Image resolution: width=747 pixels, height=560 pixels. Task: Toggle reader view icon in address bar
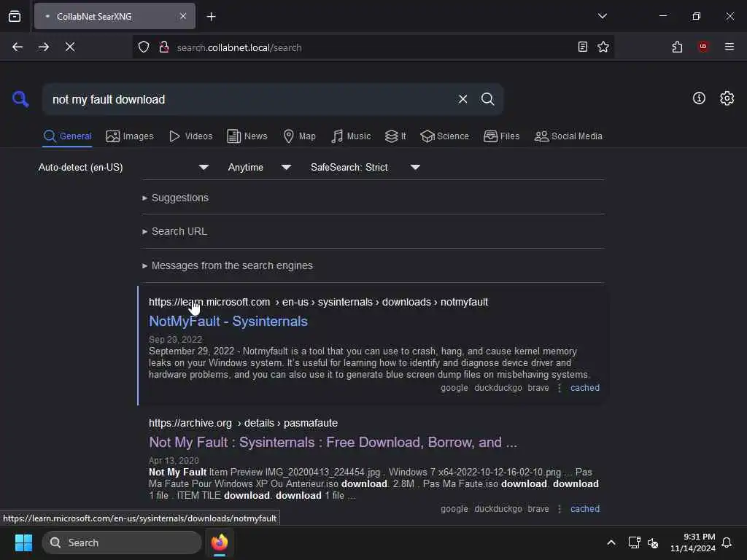point(582,47)
